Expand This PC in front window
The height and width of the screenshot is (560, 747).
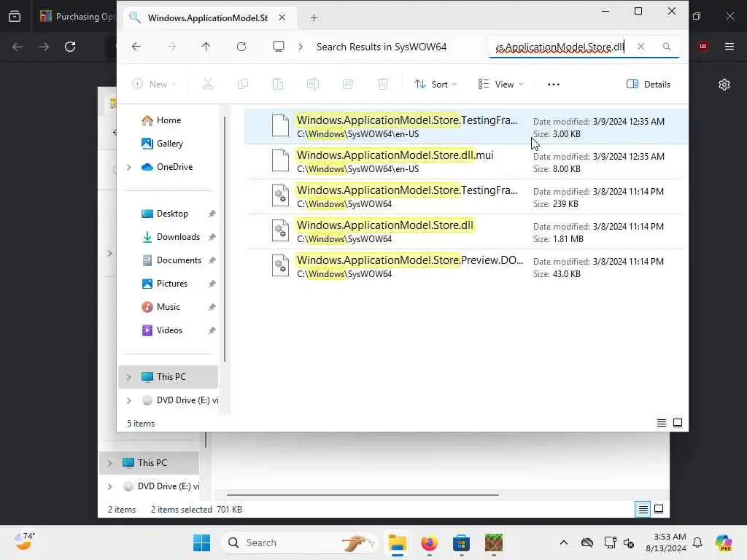click(x=128, y=377)
